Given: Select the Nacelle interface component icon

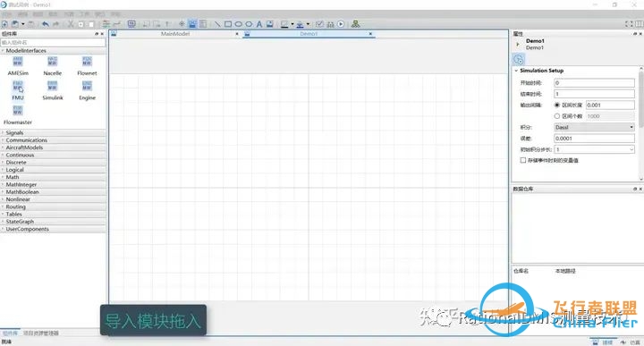Looking at the screenshot, I should (x=52, y=62).
